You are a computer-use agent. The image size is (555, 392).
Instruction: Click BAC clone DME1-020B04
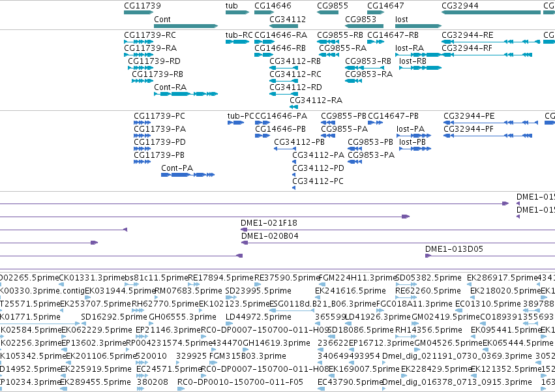pyautogui.click(x=398, y=243)
